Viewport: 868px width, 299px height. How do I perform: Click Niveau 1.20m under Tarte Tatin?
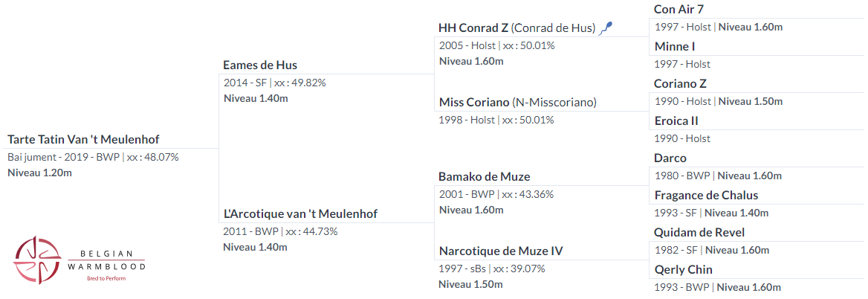tap(40, 173)
